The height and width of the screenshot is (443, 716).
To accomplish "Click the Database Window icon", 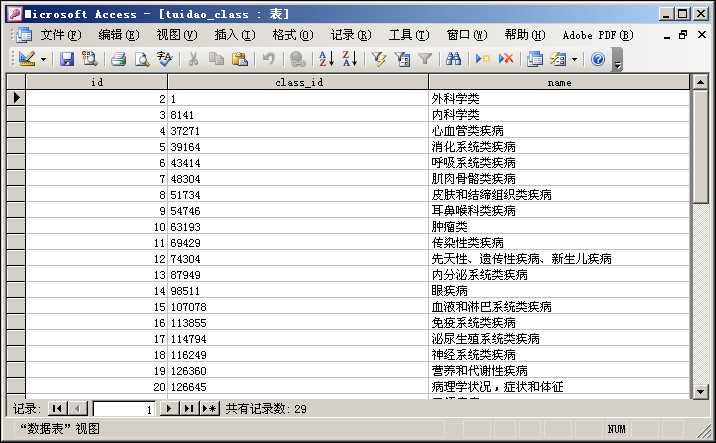I will coord(535,59).
